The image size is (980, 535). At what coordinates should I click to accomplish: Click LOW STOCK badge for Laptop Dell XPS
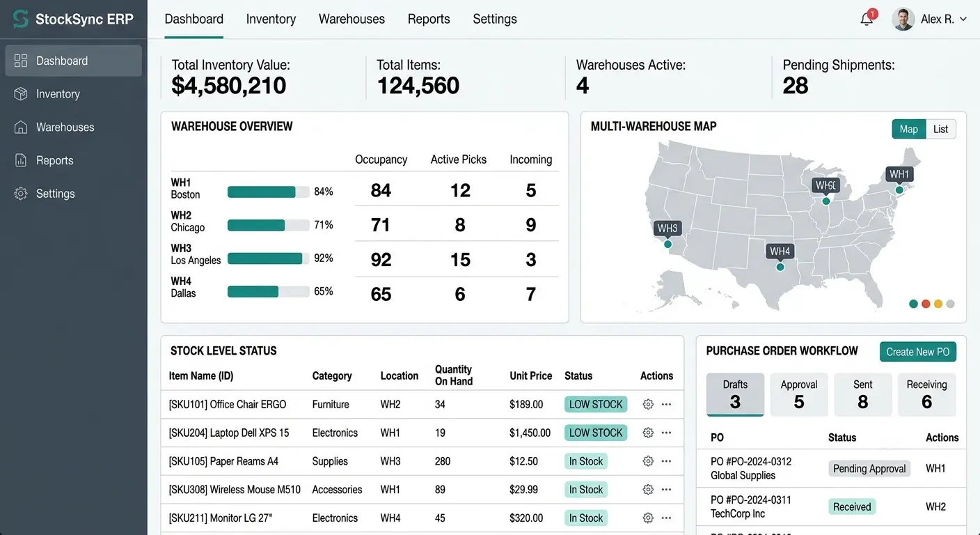click(596, 433)
